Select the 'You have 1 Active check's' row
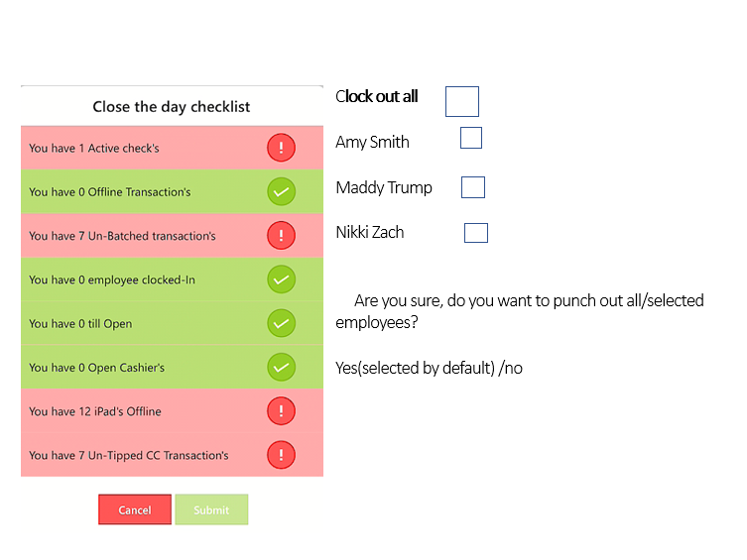 pos(172,148)
